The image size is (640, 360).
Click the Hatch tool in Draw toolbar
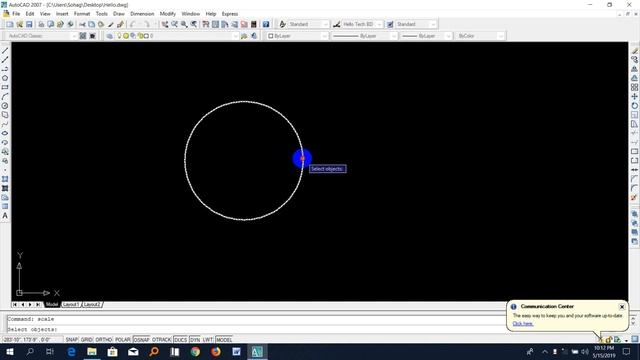tap(5, 179)
